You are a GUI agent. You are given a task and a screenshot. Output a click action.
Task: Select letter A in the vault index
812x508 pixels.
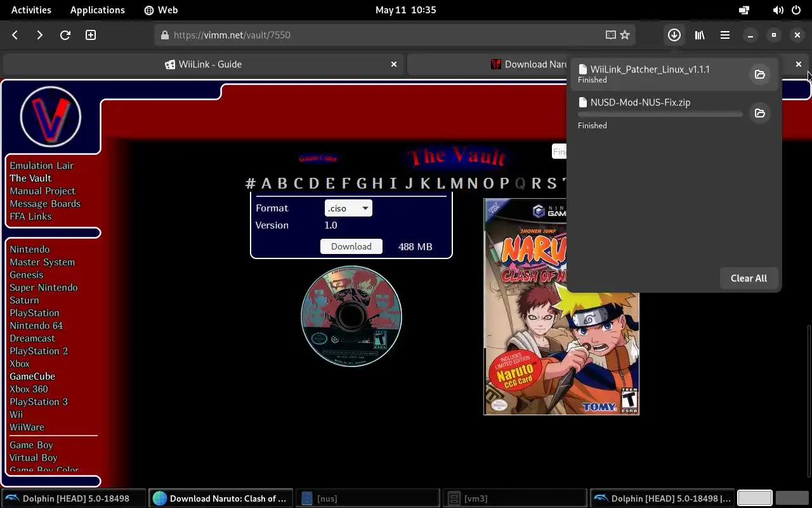click(x=266, y=184)
